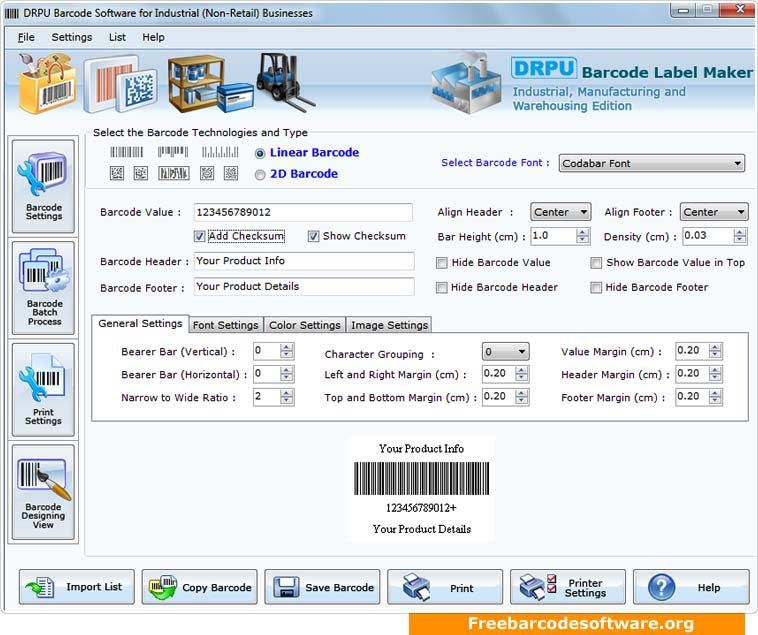This screenshot has height=635, width=758.
Task: Uncheck the Add Checksum checkbox
Action: coord(199,236)
